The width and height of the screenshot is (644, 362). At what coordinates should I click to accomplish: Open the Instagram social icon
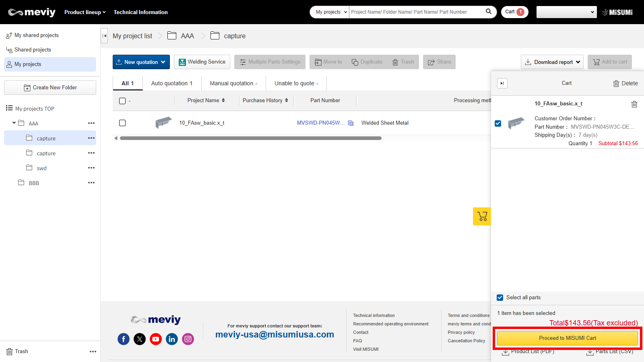point(188,339)
